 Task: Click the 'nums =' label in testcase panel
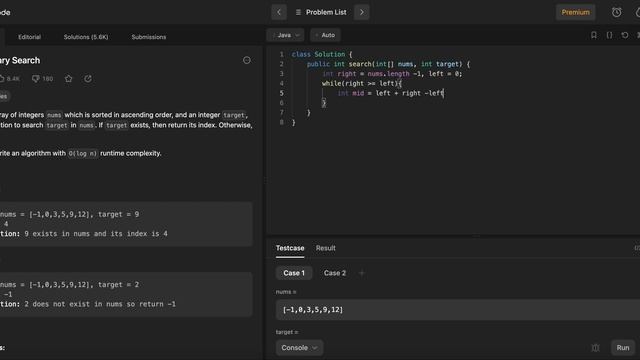pyautogui.click(x=286, y=292)
